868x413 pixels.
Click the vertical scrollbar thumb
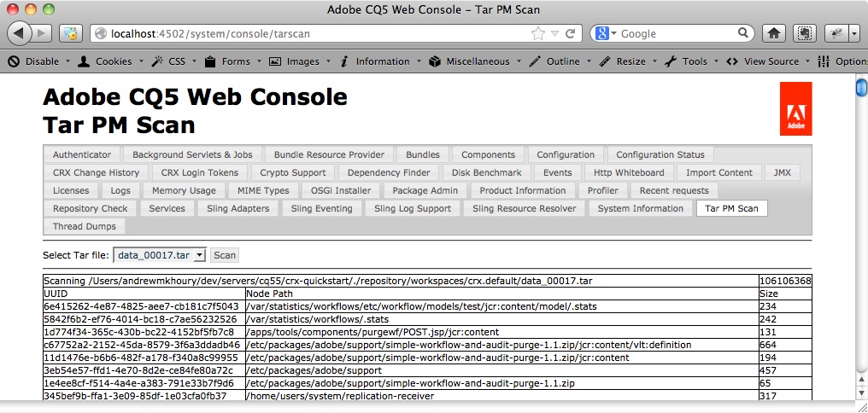pyautogui.click(x=860, y=88)
